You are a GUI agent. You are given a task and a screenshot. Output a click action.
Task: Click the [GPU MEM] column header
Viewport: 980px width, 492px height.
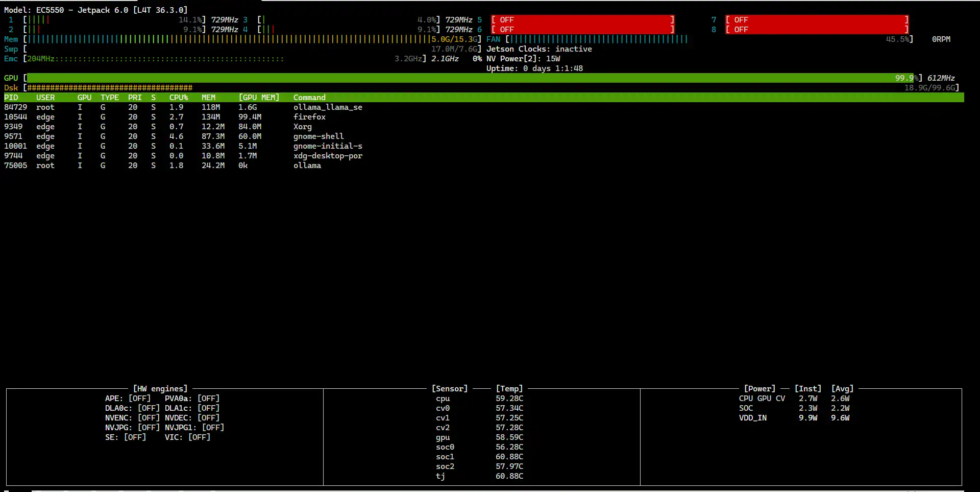point(259,98)
